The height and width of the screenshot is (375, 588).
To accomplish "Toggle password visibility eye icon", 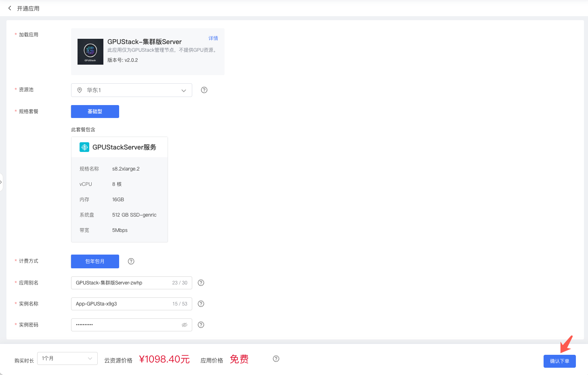I will point(185,325).
